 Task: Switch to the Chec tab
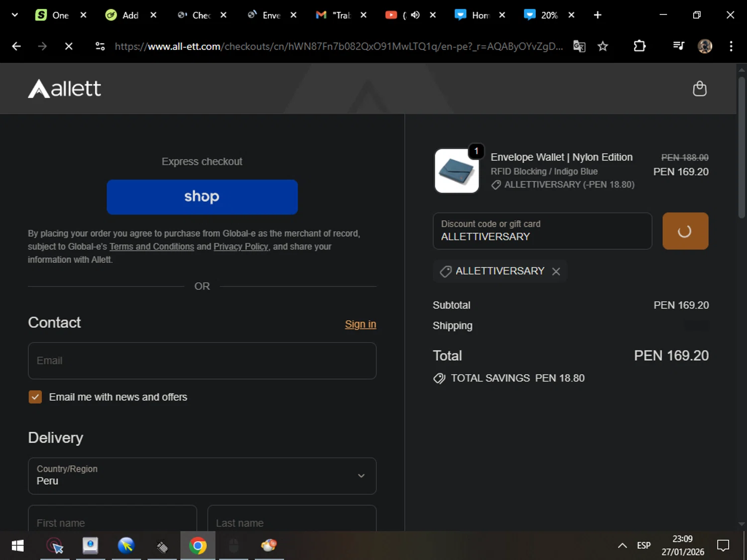tap(194, 15)
